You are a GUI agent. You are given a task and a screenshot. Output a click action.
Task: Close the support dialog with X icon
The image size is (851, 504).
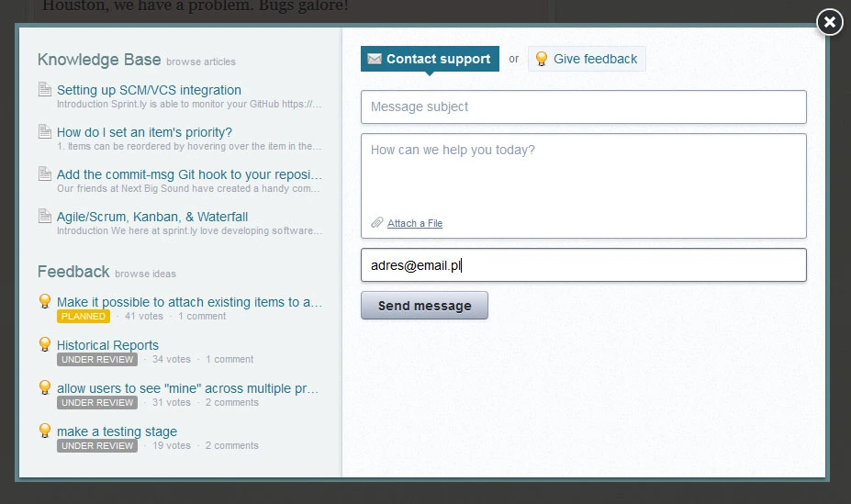(x=830, y=22)
